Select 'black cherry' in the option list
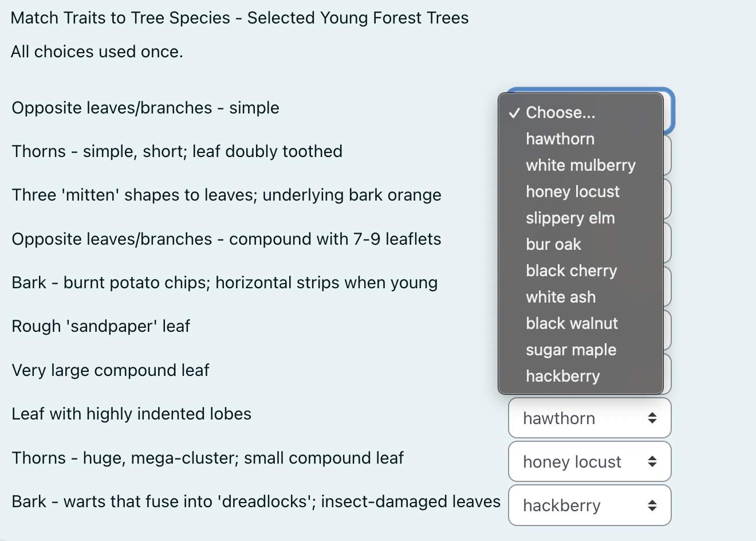The height and width of the screenshot is (541, 756). pyautogui.click(x=571, y=270)
